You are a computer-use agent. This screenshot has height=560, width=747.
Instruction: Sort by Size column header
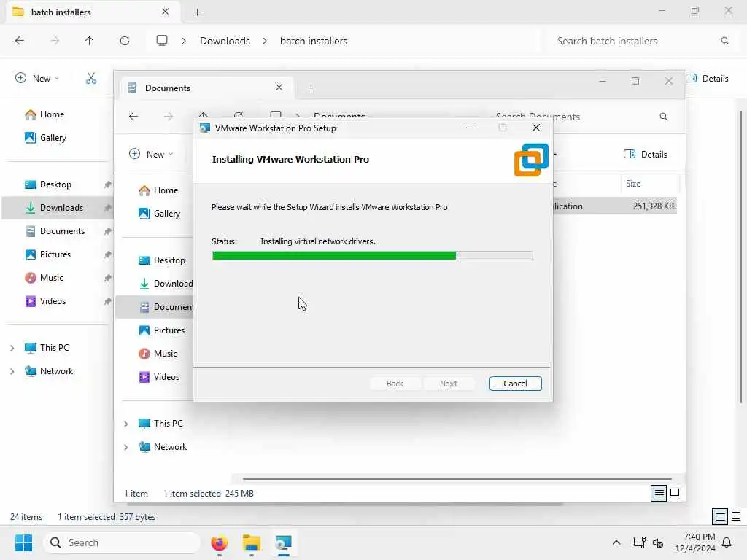pyautogui.click(x=633, y=184)
